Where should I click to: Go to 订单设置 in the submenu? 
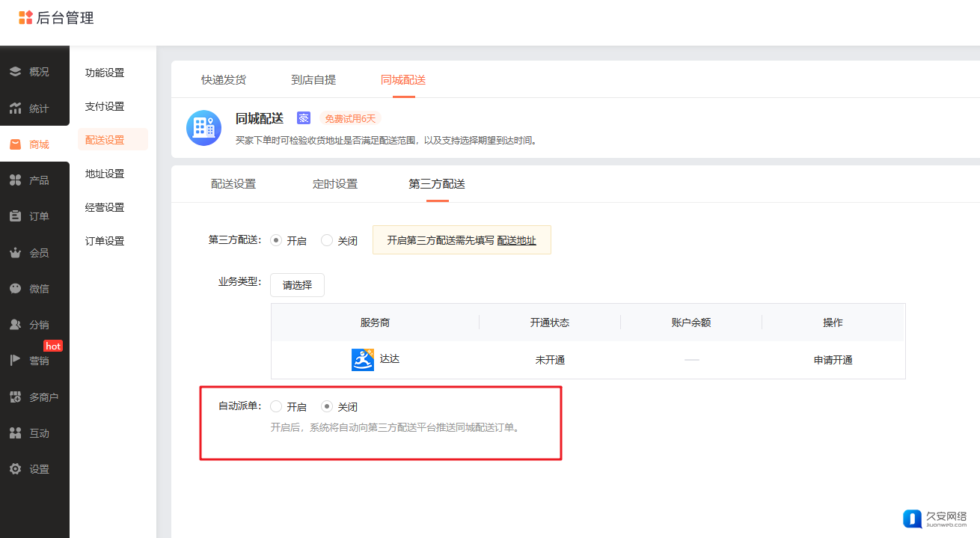[105, 241]
